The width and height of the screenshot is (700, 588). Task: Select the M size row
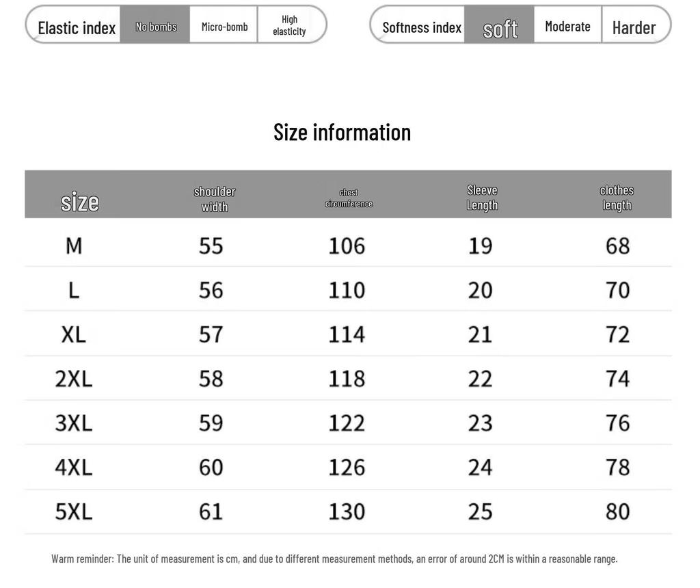[348, 245]
